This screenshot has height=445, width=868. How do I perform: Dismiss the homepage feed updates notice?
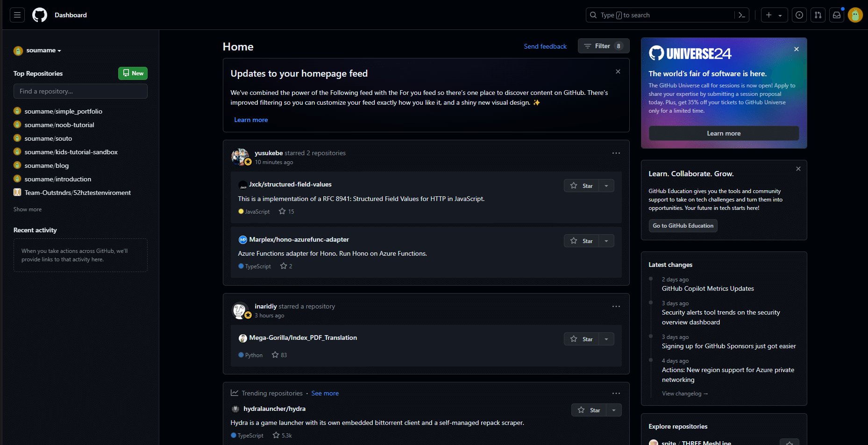point(618,72)
